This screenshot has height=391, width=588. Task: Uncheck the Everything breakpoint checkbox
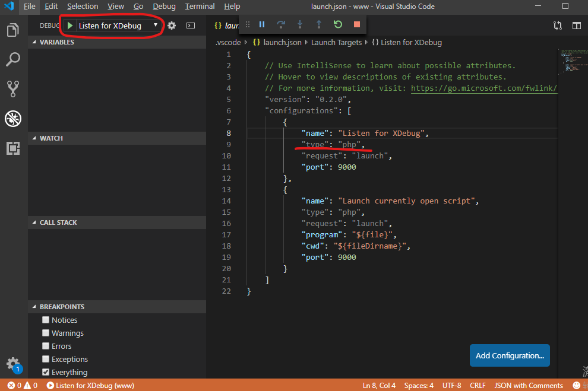[x=46, y=372]
